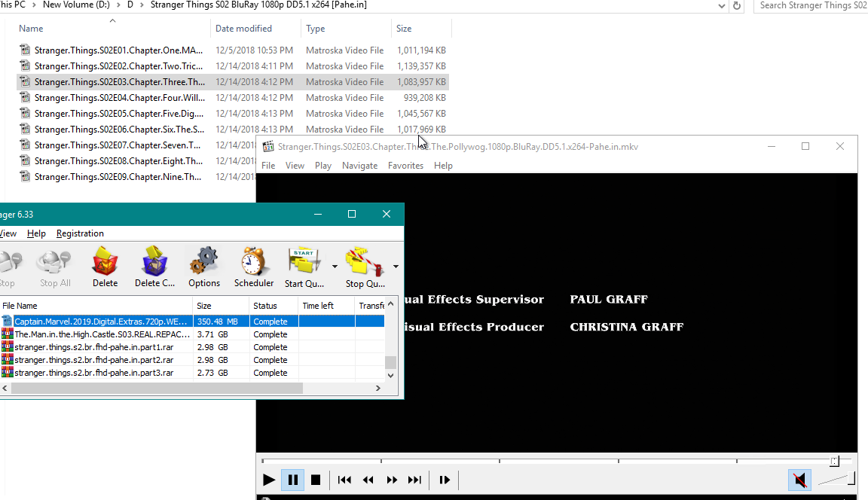Skip to next file in player

(x=414, y=480)
